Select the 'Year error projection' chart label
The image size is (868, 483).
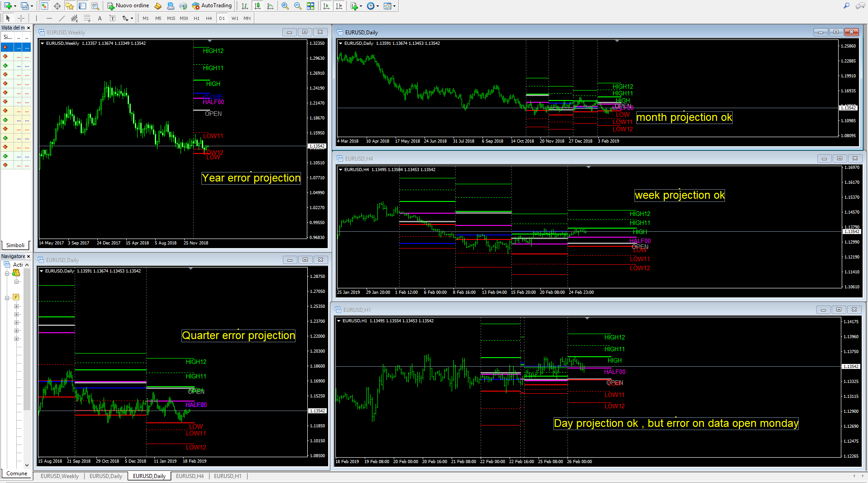point(251,178)
